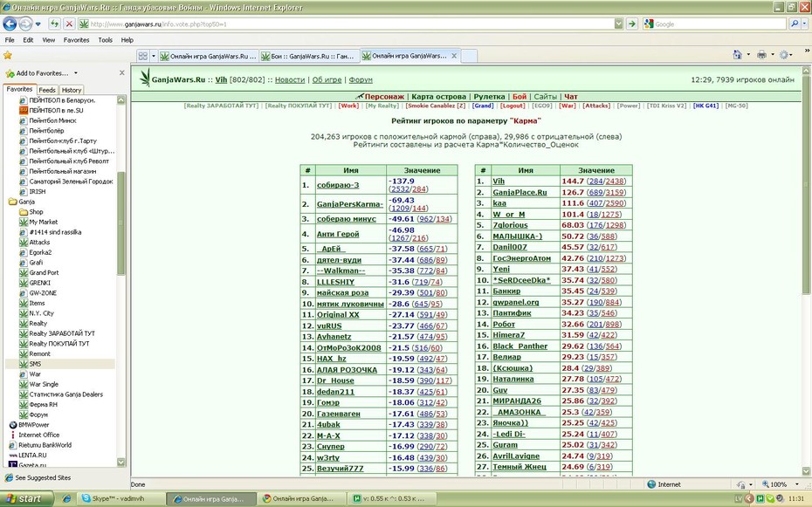
Task: Click the Print icon in toolbar
Action: [x=761, y=55]
